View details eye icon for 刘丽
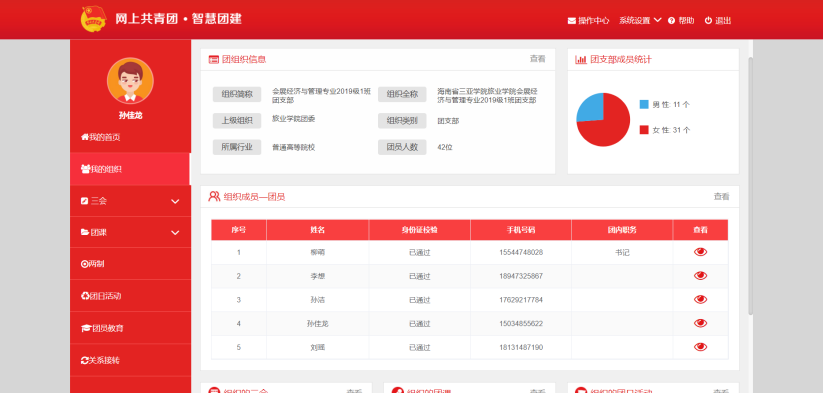 pos(700,347)
